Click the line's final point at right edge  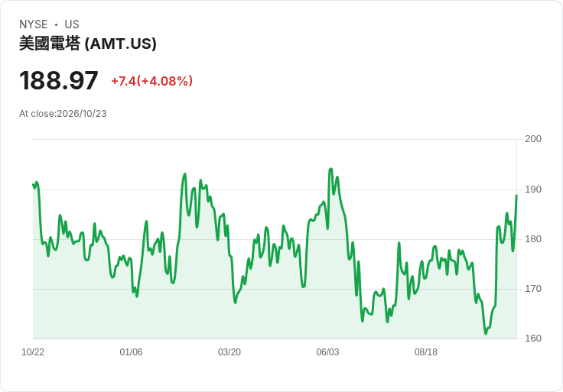[516, 196]
